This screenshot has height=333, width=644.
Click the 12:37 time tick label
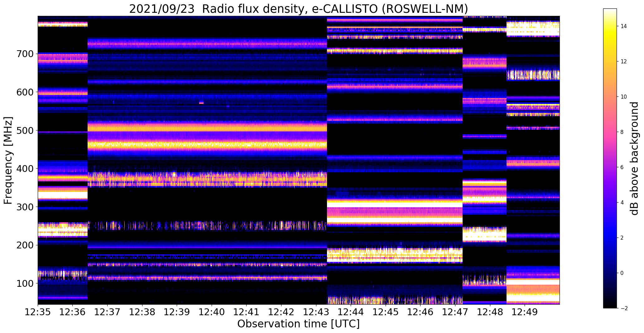click(x=107, y=312)
